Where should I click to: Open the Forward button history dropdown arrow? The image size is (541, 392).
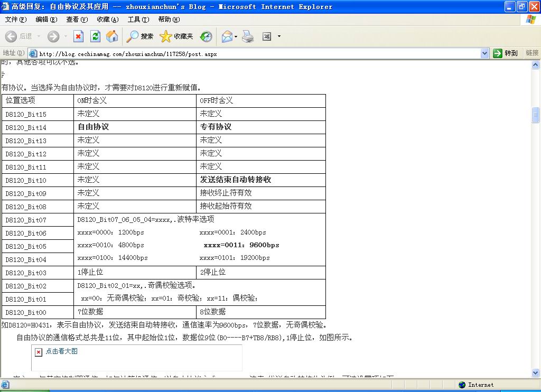(66, 36)
